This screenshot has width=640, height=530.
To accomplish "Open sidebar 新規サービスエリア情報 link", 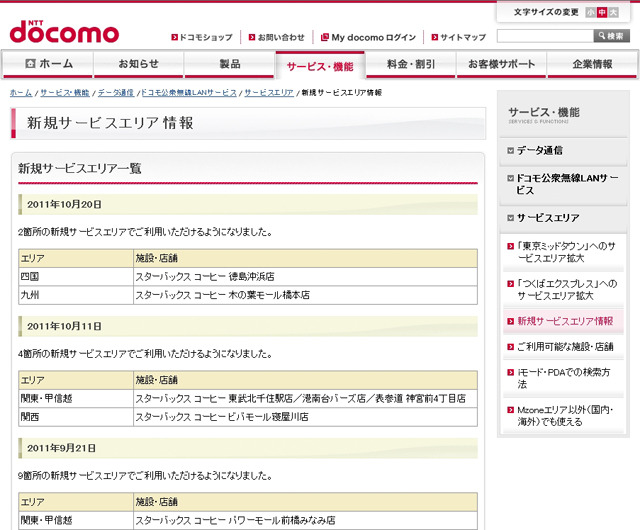I will coord(563,321).
